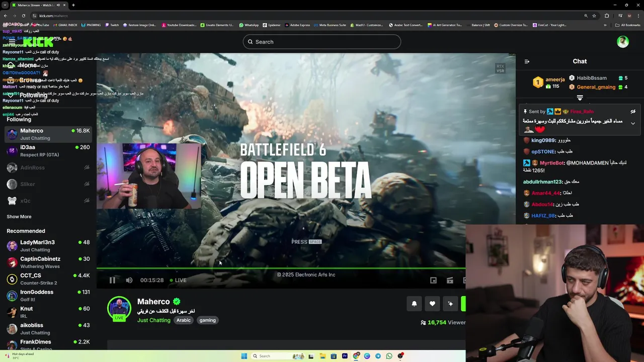644x362 pixels.
Task: Enable picture-in-picture mini player icon
Action: [x=433, y=280]
